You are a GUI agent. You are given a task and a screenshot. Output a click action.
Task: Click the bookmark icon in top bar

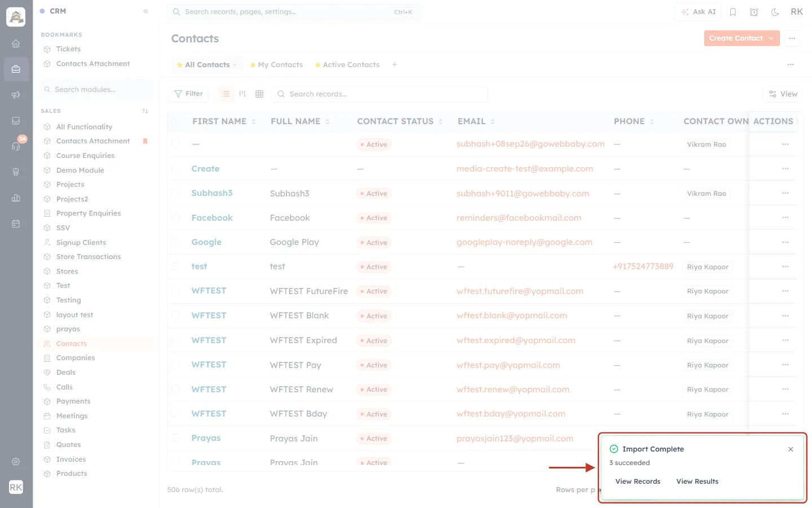coord(733,12)
